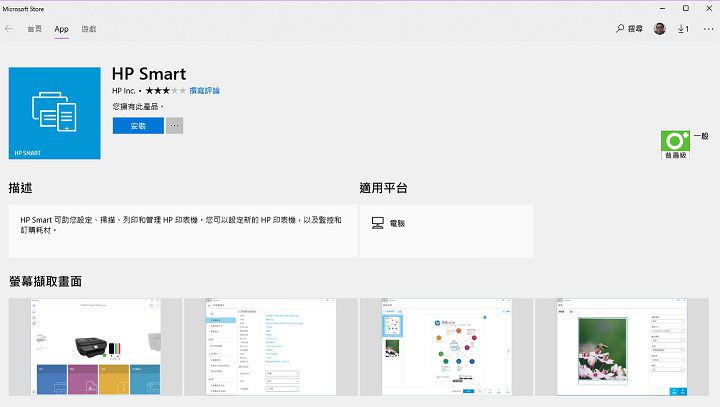The image size is (720, 407).
Task: Click the search magnifier icon
Action: click(621, 29)
